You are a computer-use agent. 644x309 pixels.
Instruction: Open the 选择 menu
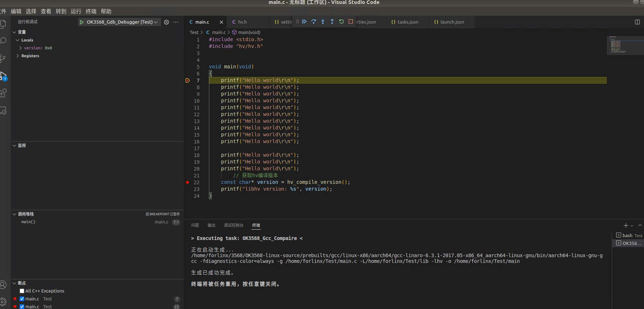(31, 11)
